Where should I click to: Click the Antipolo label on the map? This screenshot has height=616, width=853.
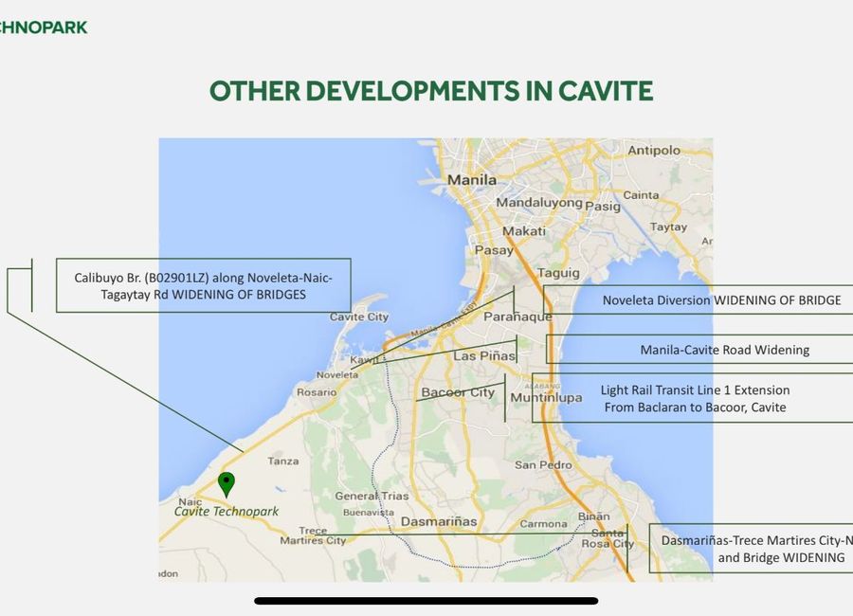tap(654, 150)
